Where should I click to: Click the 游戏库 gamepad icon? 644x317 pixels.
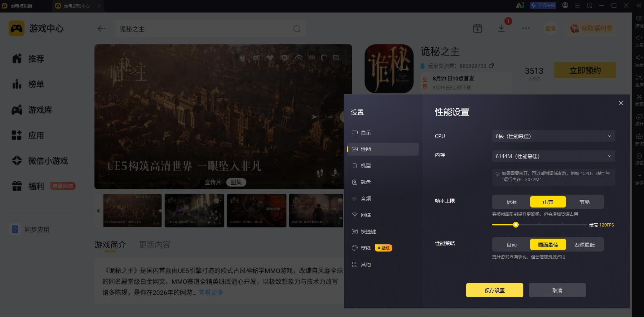pyautogui.click(x=17, y=110)
